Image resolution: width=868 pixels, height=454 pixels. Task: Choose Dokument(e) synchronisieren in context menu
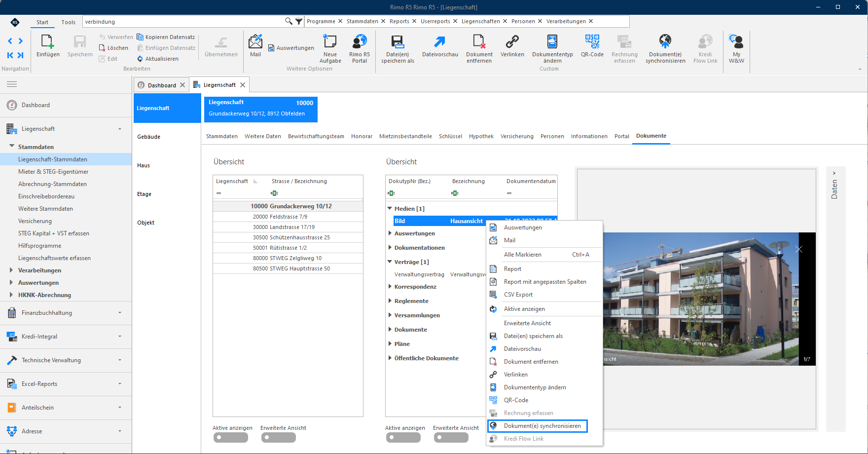tap(537, 426)
